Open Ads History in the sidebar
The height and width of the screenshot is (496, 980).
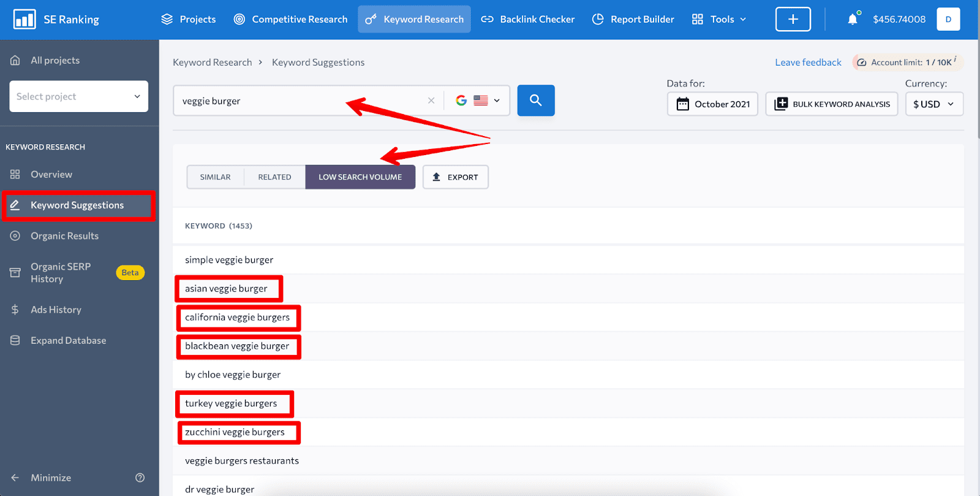coord(46,310)
